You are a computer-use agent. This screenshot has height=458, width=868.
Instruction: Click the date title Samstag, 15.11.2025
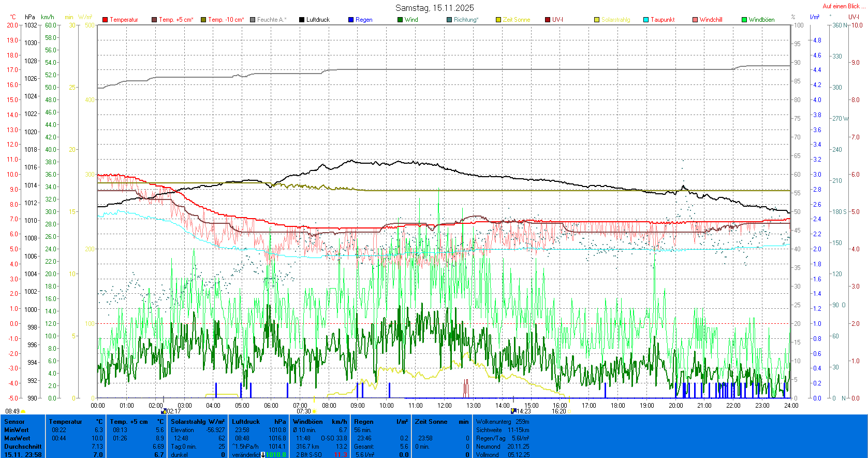pos(434,8)
